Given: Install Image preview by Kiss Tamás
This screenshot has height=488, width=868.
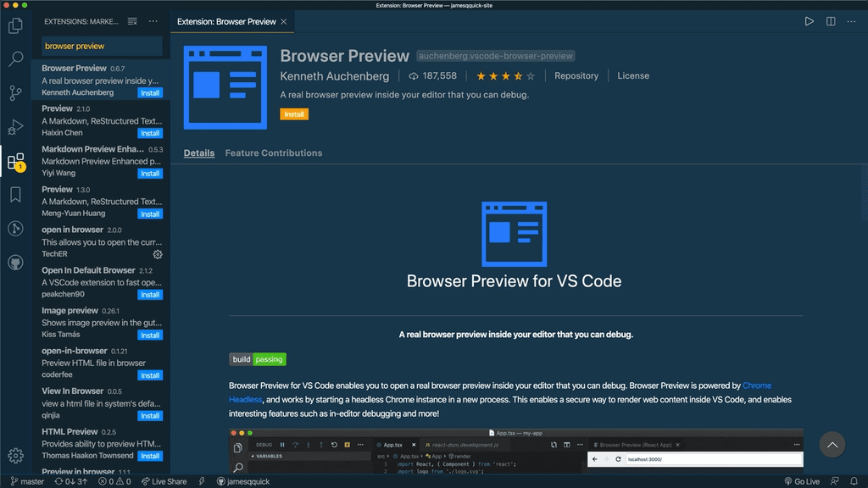Looking at the screenshot, I should coord(150,335).
